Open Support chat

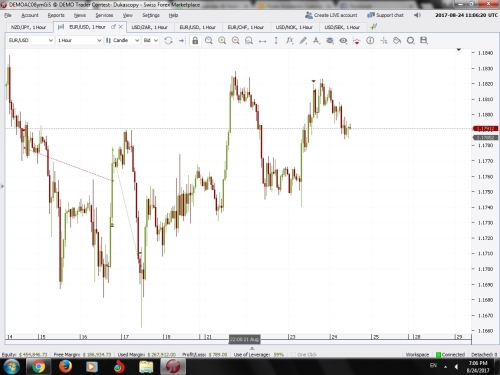coord(385,15)
